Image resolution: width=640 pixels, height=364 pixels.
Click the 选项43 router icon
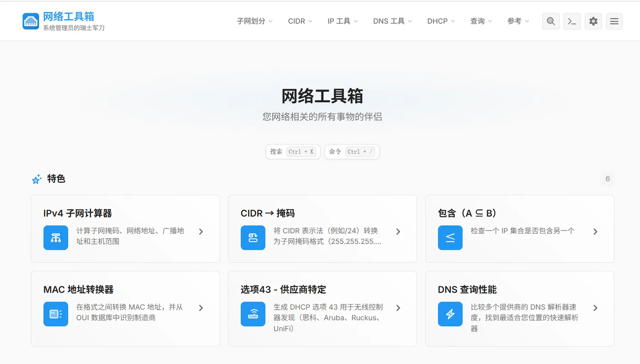(x=253, y=314)
